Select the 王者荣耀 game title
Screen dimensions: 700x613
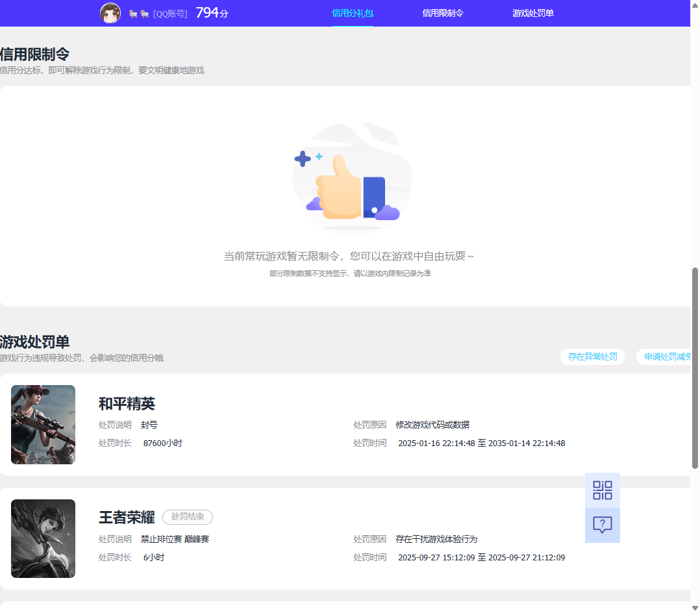127,517
